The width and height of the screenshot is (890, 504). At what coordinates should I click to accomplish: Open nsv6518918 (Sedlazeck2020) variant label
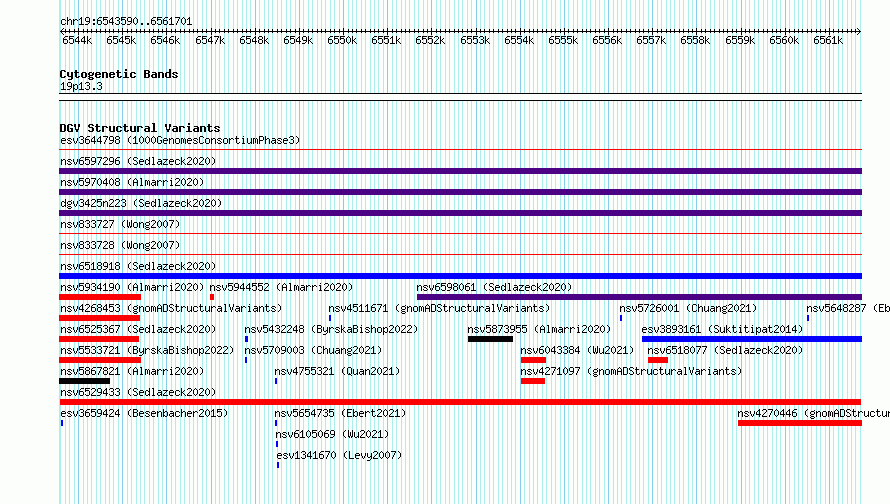click(x=138, y=266)
